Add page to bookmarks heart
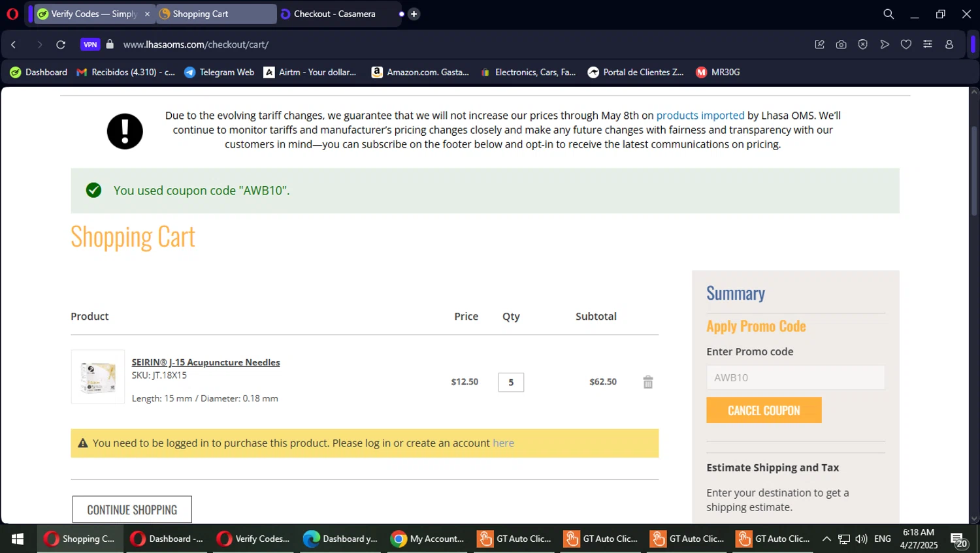Image resolution: width=980 pixels, height=553 pixels. tap(906, 44)
